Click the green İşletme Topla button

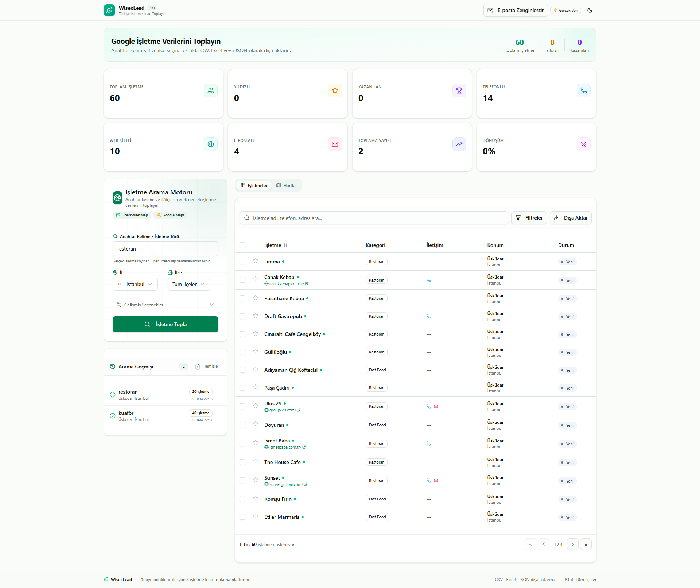tap(166, 324)
